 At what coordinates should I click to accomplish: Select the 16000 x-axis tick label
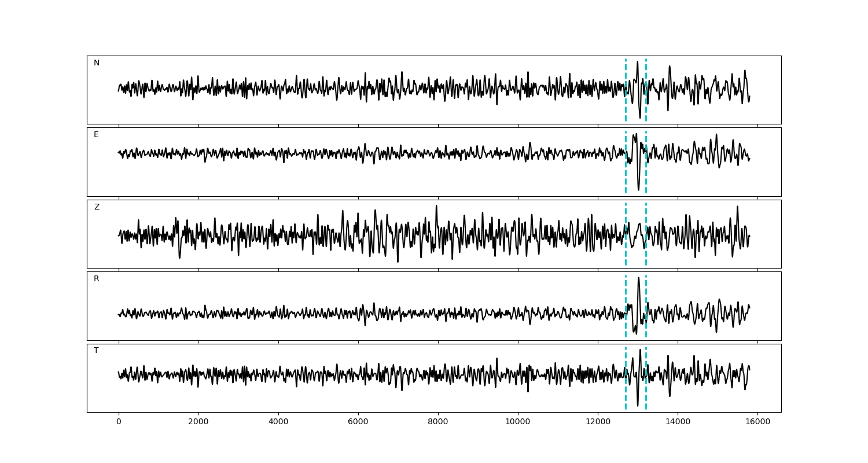pyautogui.click(x=757, y=422)
